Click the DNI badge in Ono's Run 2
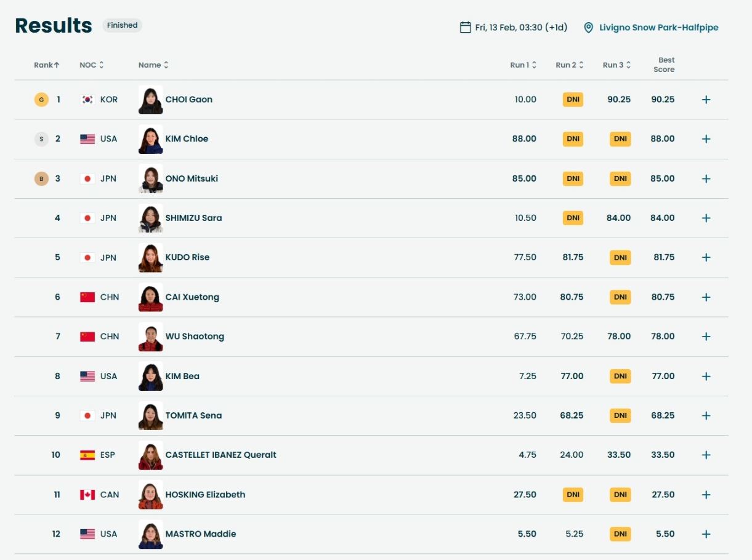Viewport: 752px width, 560px height. pos(573,179)
